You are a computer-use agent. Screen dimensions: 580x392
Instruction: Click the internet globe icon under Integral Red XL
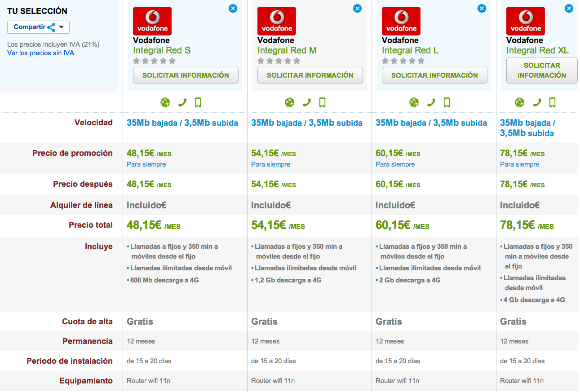[x=520, y=103]
